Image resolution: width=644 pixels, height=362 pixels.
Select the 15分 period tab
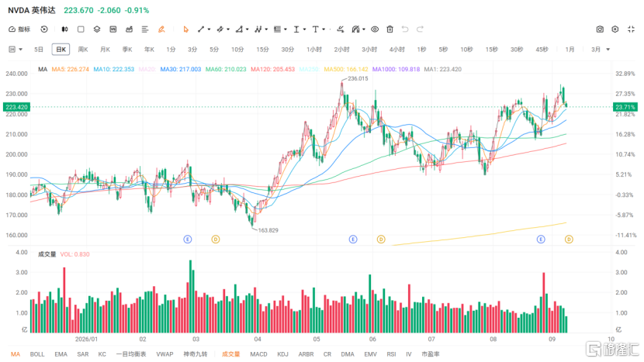(x=262, y=50)
